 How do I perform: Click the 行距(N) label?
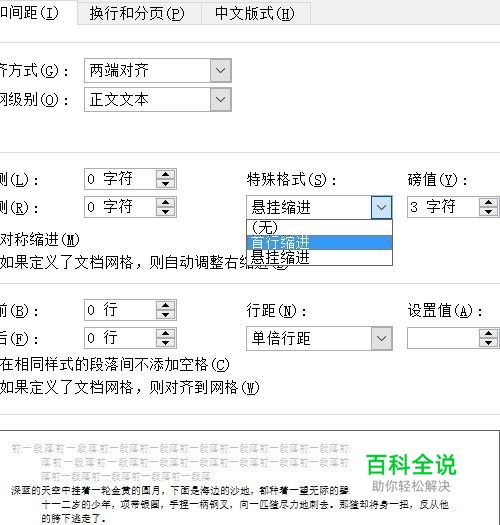pyautogui.click(x=277, y=311)
